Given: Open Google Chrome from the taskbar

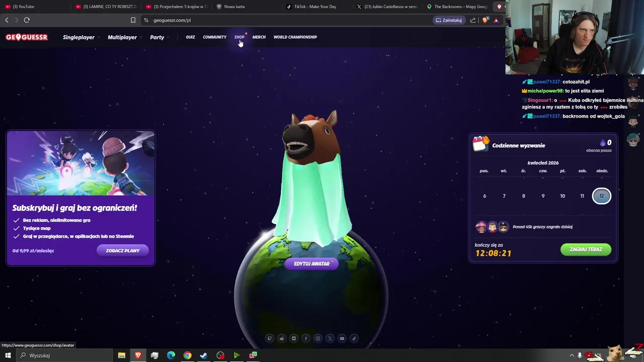Looking at the screenshot, I should pos(187,355).
